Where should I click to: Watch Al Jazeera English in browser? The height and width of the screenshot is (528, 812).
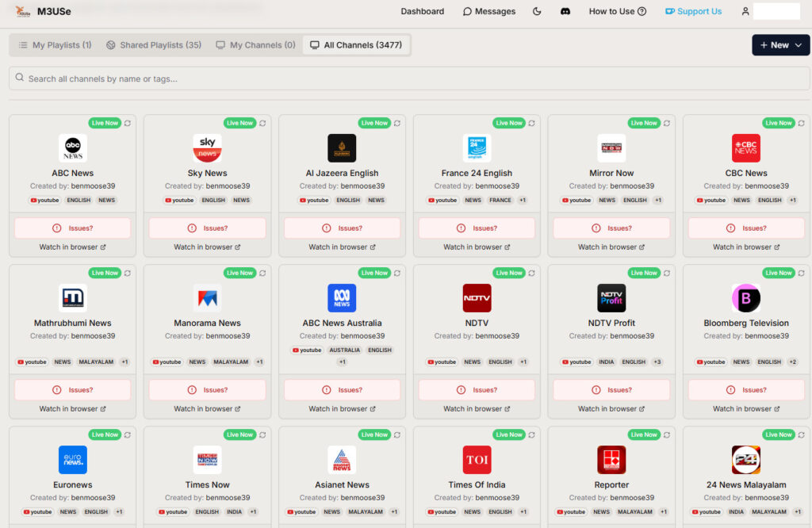point(343,247)
